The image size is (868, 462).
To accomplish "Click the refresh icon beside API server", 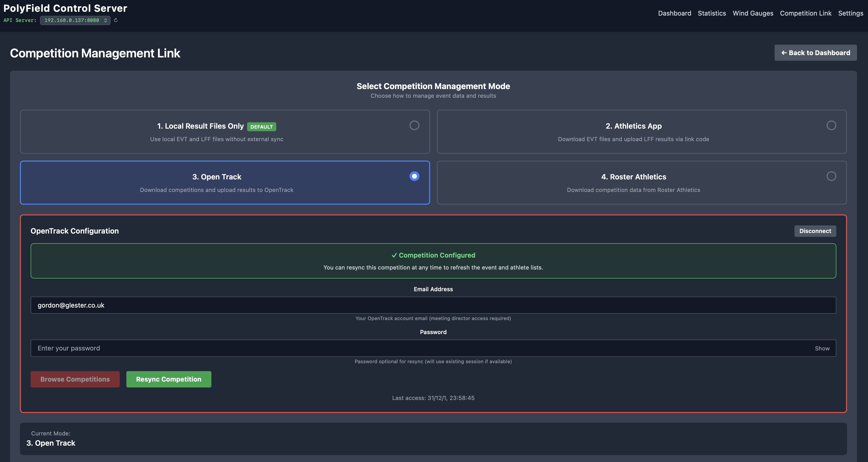I will 116,20.
